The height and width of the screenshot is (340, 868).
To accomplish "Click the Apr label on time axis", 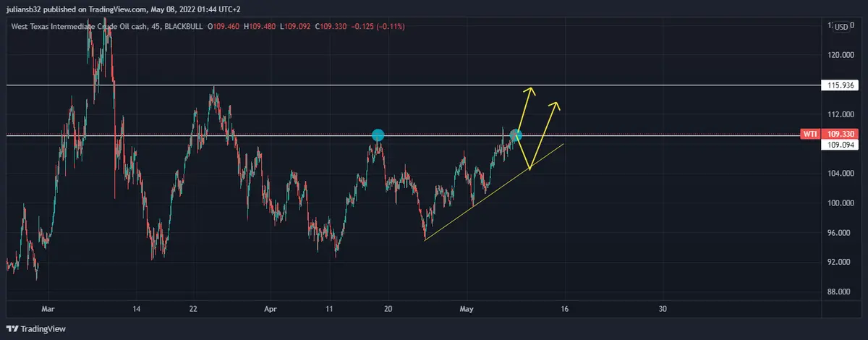I will (x=270, y=309).
